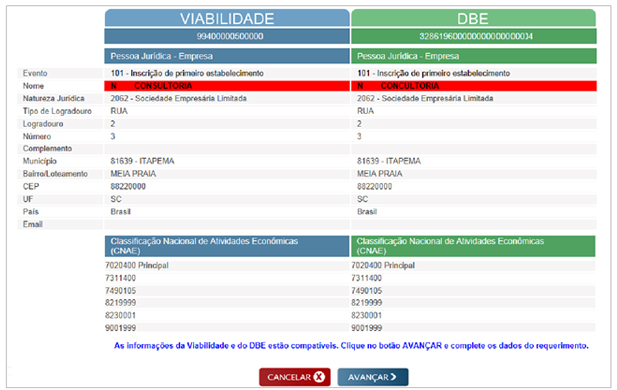Click the Viabilidade protocol number 99400000500000
Screen dimensions: 617x390
(x=230, y=36)
